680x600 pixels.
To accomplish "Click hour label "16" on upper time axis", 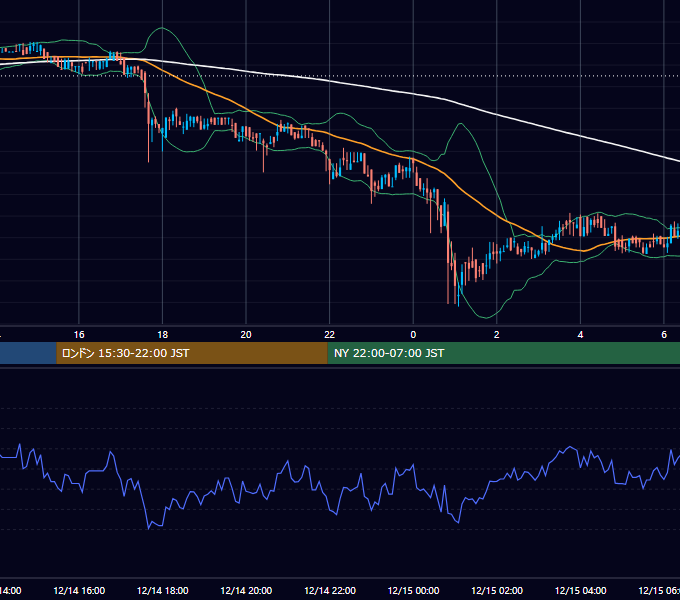I will [79, 335].
